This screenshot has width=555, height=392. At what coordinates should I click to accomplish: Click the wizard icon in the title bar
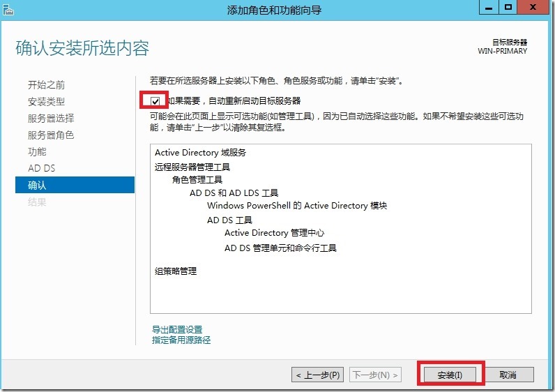coord(8,9)
